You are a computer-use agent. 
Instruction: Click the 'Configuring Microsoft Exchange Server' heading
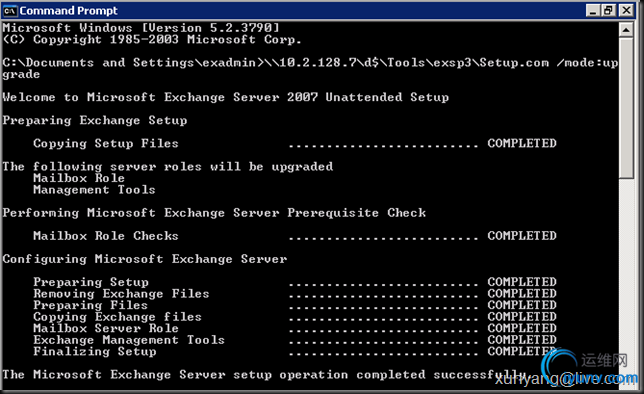[145, 259]
